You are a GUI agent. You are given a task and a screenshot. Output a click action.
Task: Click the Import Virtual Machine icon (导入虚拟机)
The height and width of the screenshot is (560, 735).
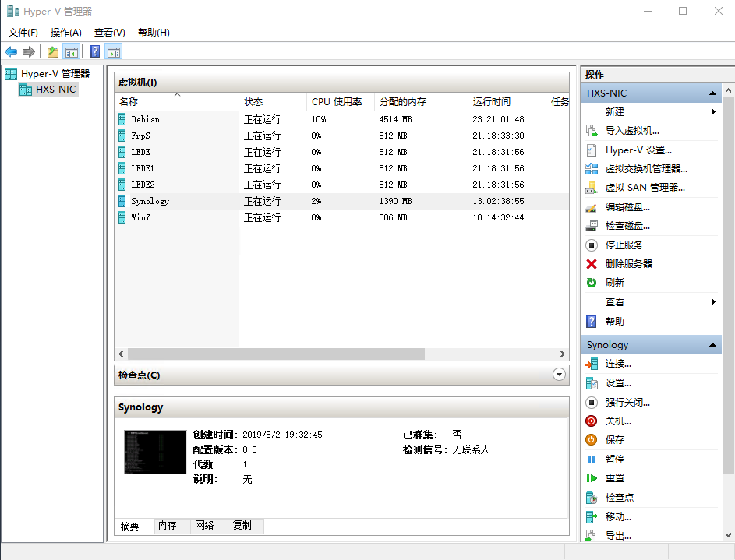[x=592, y=131]
